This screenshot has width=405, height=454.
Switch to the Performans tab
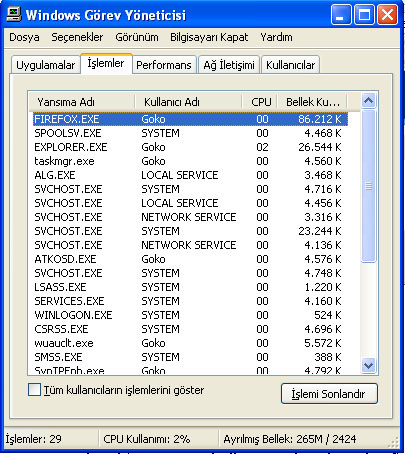click(164, 65)
